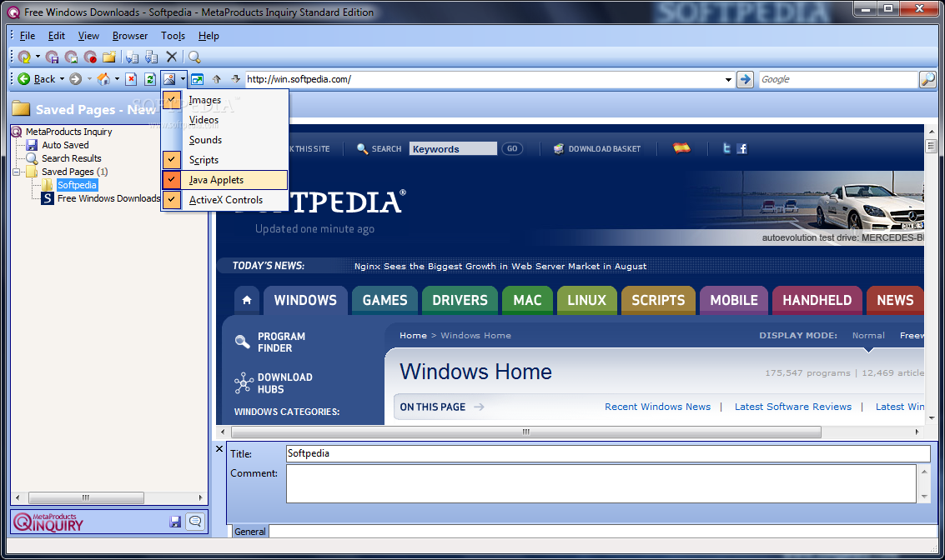Go to the home page icon
This screenshot has height=560, width=945.
pos(103,79)
